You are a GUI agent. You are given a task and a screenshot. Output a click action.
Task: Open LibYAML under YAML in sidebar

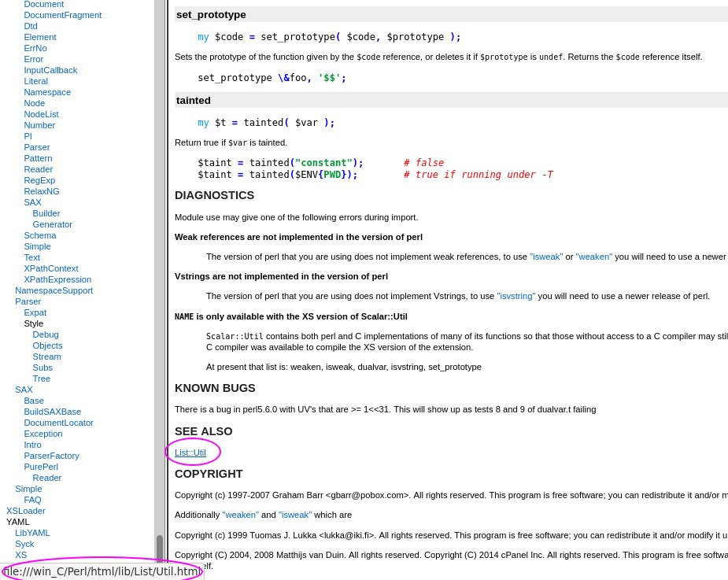click(x=32, y=533)
